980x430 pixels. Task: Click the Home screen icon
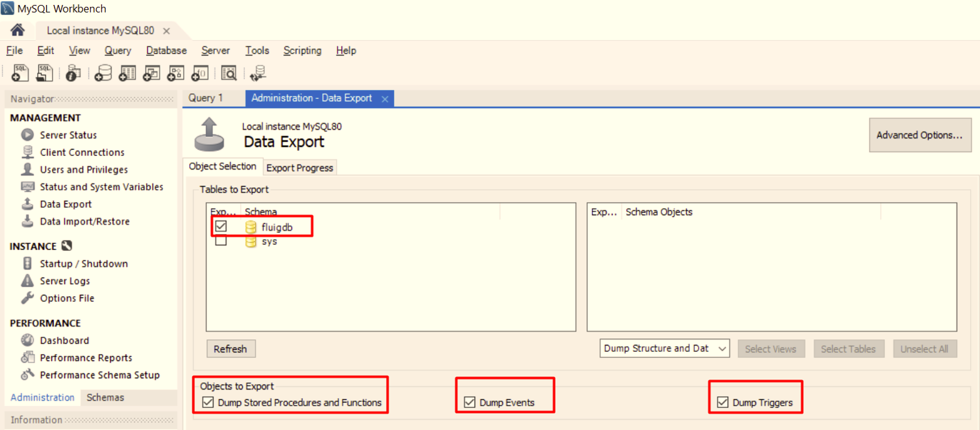[18, 30]
